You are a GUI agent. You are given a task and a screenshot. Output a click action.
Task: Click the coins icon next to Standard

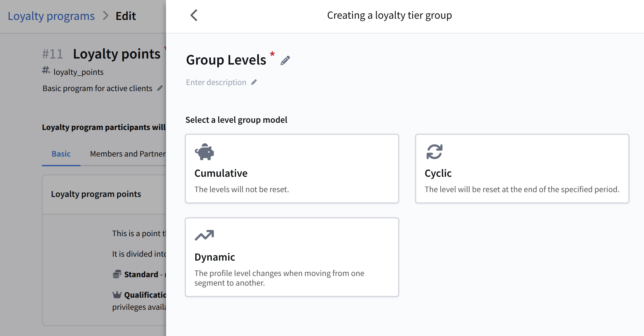tap(117, 274)
